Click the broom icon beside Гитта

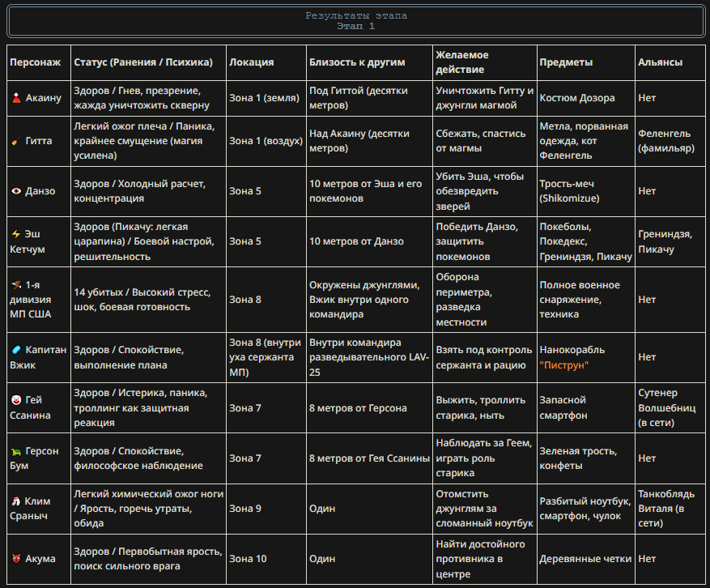click(x=16, y=141)
